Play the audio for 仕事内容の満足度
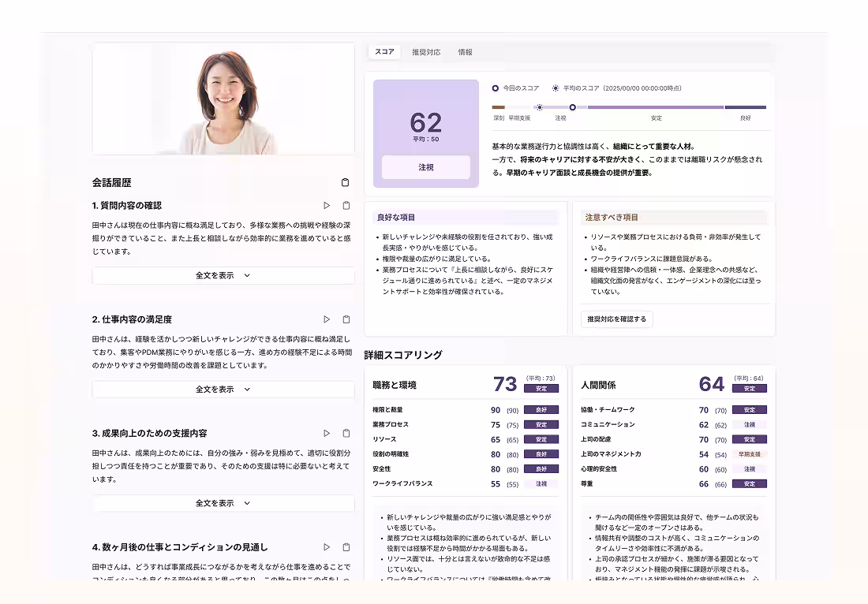 point(326,319)
